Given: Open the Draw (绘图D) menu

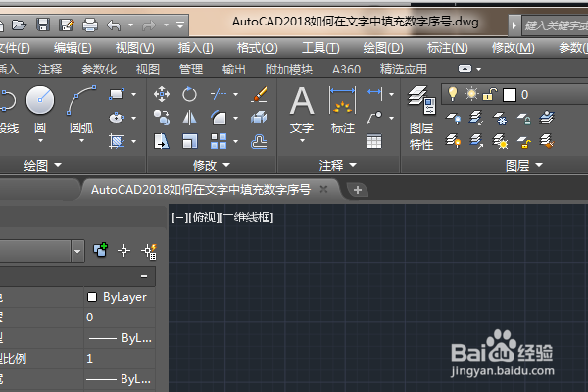Looking at the screenshot, I should tap(383, 48).
